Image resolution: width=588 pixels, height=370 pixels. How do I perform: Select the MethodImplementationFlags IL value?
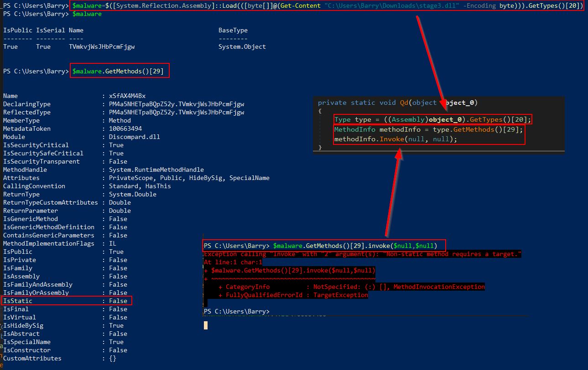point(112,243)
